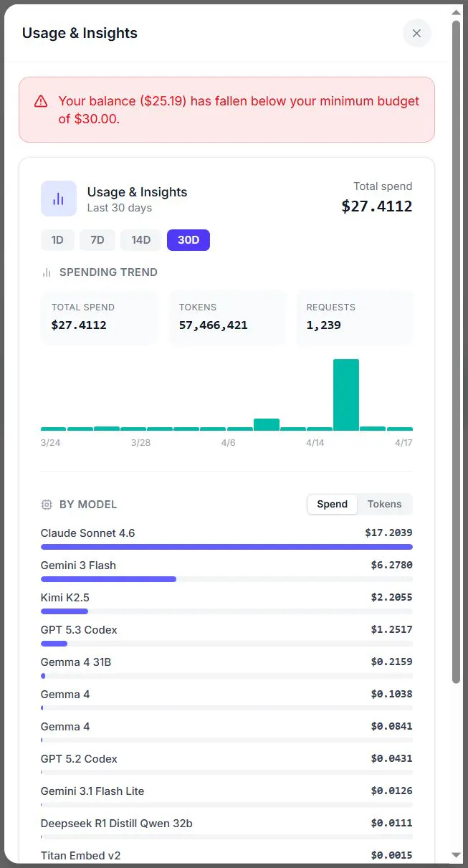The height and width of the screenshot is (868, 468).
Task: Click the $17.2039 spend value
Action: point(388,533)
